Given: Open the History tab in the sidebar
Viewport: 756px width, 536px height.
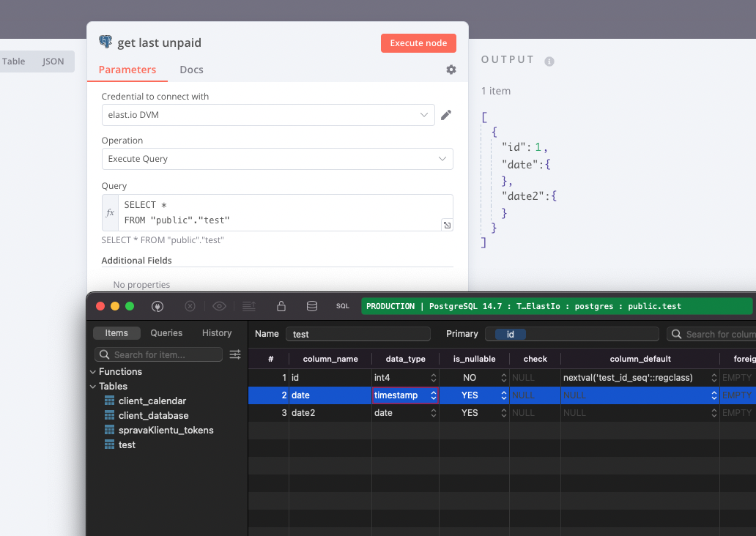Looking at the screenshot, I should click(217, 332).
